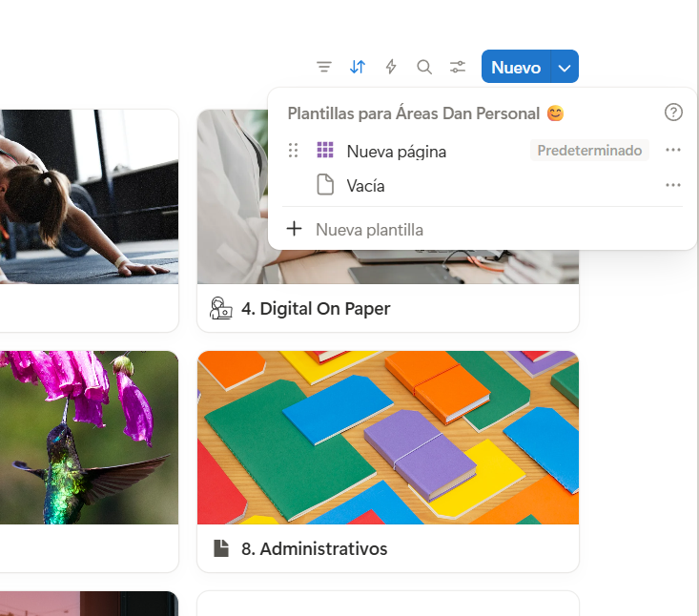Screen dimensions: 699x616
Task: Click the person-laptop icon of Digital On Paper
Action: tap(220, 308)
